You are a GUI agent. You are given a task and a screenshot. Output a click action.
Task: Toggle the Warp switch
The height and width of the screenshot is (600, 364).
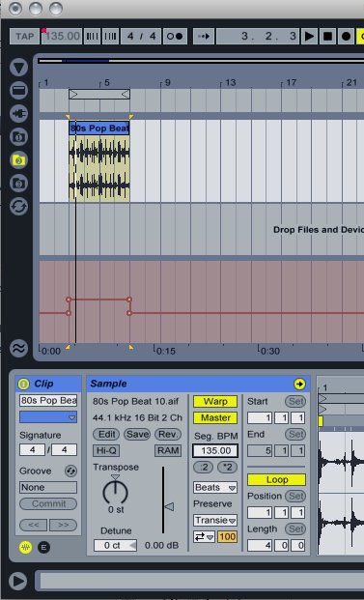(215, 401)
